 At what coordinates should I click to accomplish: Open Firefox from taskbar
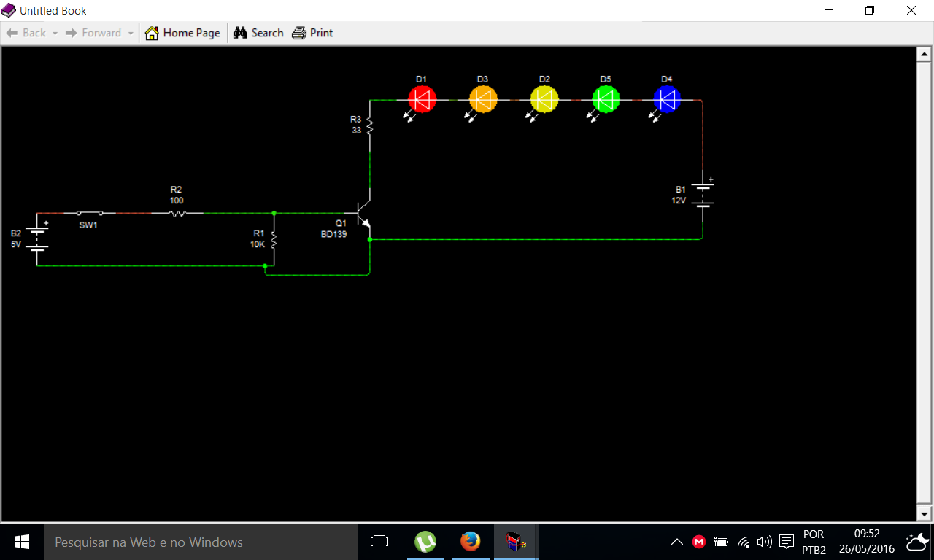coord(471,542)
